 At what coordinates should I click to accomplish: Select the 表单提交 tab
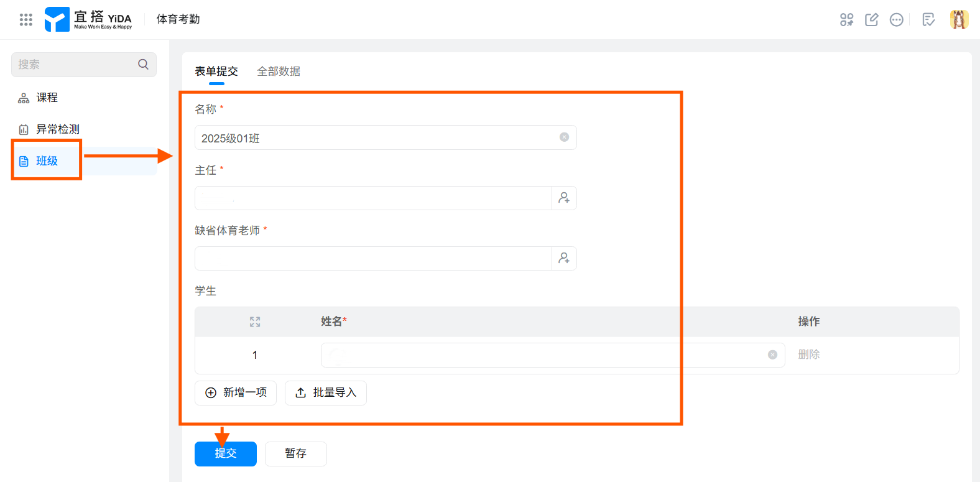pos(216,72)
